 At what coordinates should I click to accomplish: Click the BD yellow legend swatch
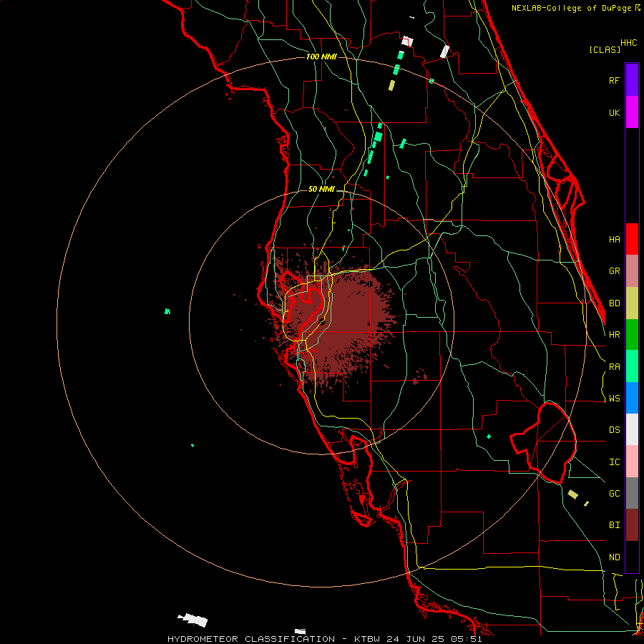(632, 303)
